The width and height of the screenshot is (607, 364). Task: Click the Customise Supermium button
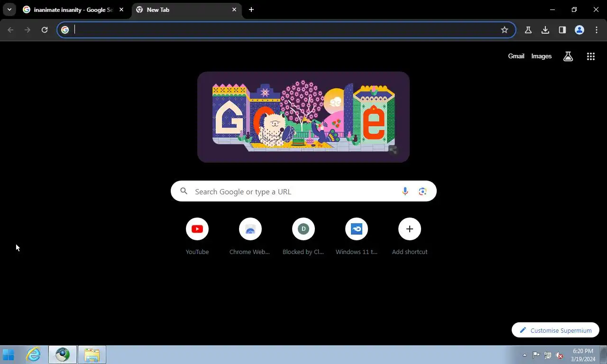[555, 330]
